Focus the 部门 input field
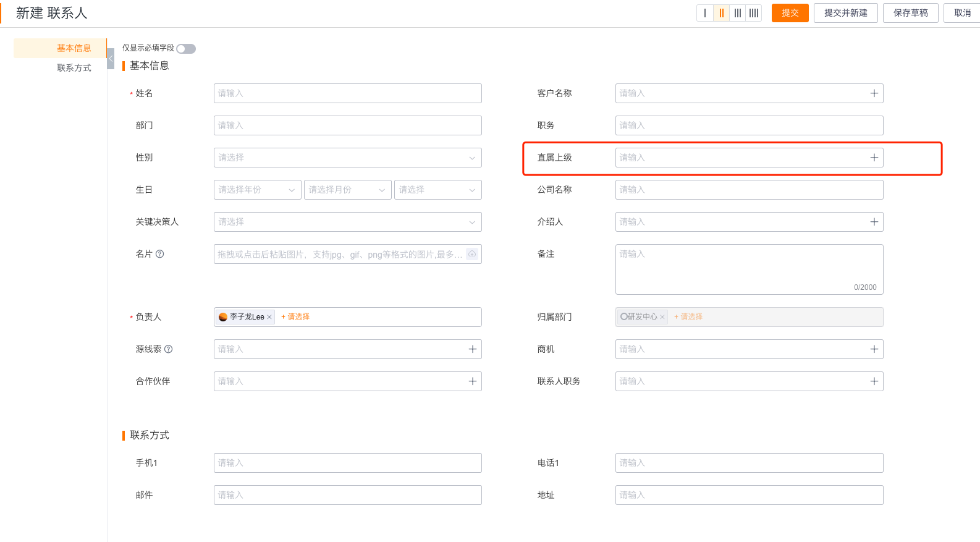This screenshot has height=542, width=980. (348, 125)
